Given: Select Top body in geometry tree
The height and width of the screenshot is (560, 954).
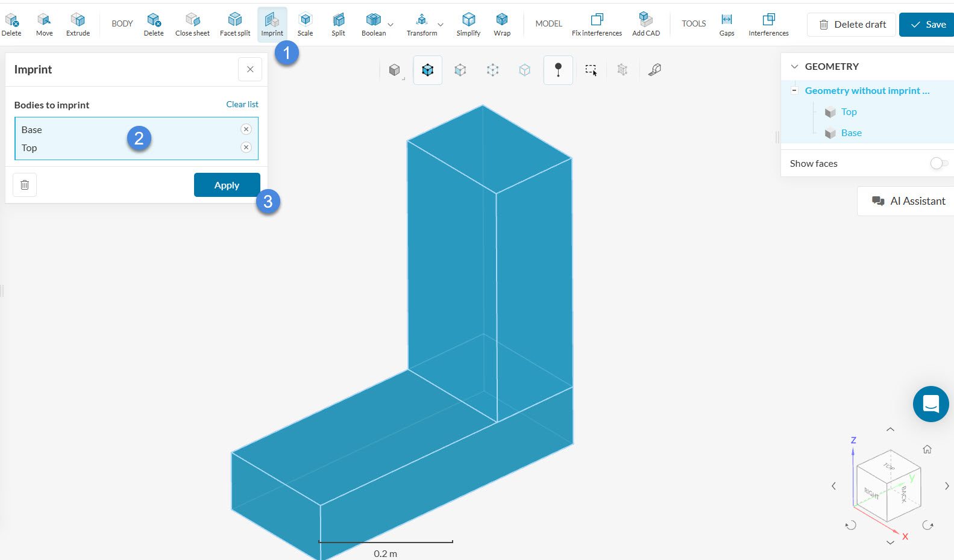Looking at the screenshot, I should tap(849, 111).
